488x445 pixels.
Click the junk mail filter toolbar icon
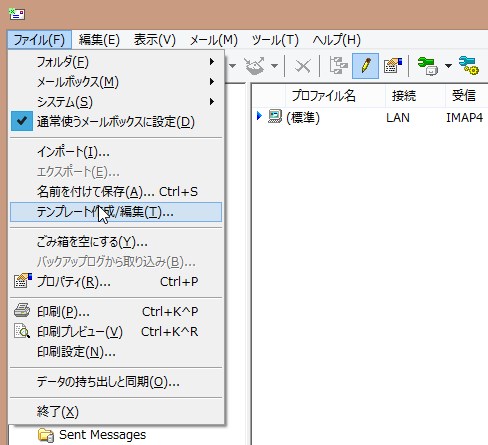(254, 66)
